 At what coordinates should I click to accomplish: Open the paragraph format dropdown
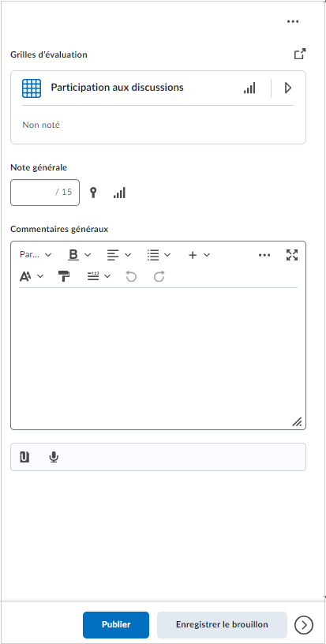coord(36,255)
